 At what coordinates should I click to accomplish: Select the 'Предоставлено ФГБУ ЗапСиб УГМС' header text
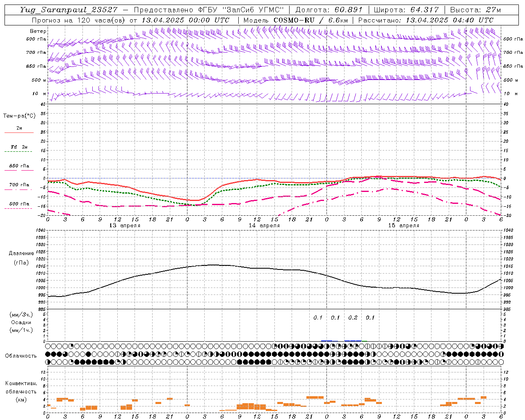[x=209, y=10]
